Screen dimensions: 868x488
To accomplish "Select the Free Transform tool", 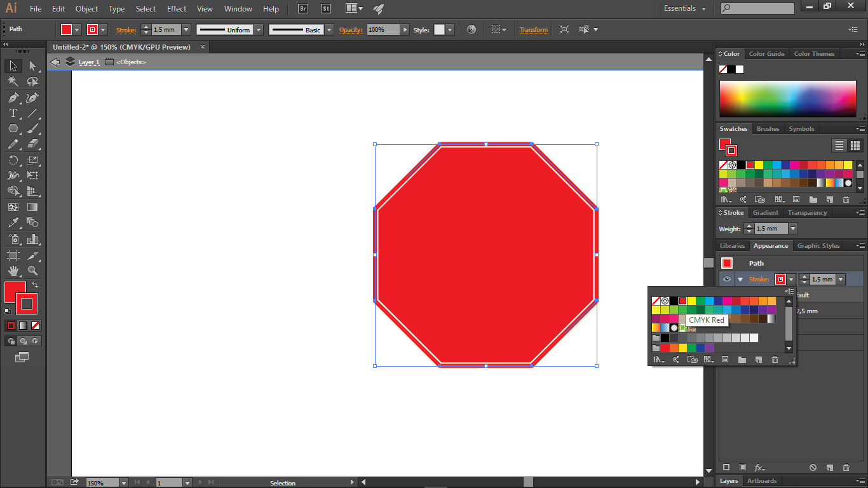I will [32, 175].
